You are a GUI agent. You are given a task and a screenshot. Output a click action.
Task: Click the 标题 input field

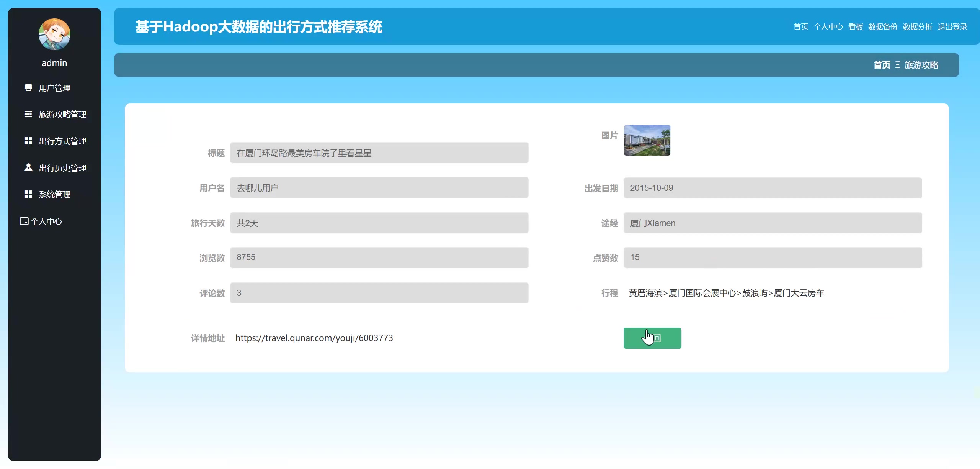[x=379, y=153]
